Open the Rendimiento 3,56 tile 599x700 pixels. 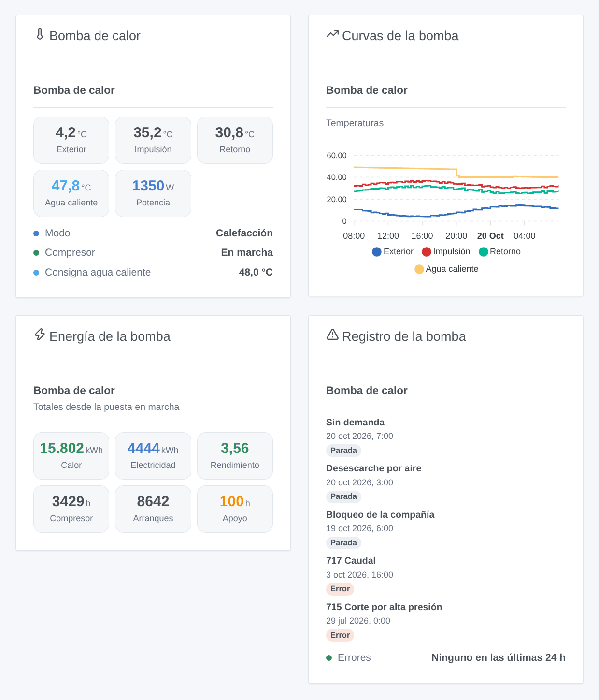pos(235,456)
